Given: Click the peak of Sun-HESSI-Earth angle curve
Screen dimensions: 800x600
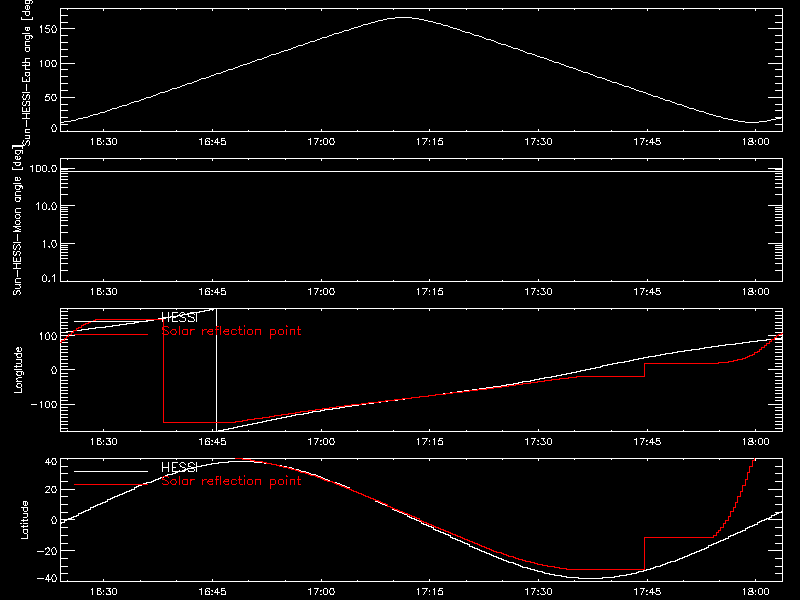Looking at the screenshot, I should click(403, 18).
